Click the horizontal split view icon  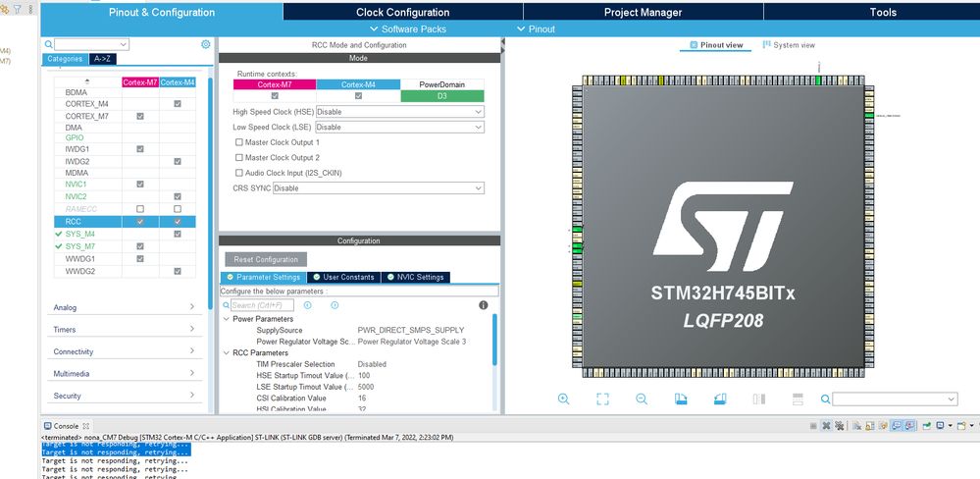(798, 399)
